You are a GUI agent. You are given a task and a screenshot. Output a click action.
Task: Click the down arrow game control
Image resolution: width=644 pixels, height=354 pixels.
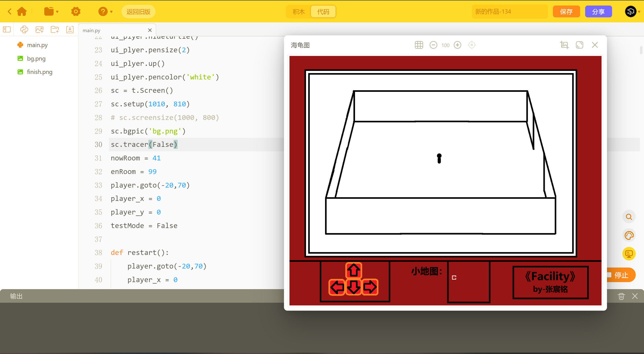354,287
